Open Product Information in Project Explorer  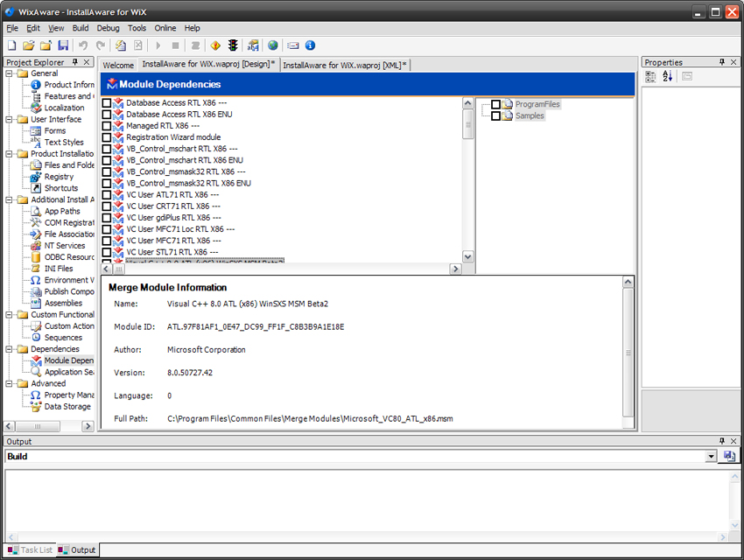coord(69,84)
